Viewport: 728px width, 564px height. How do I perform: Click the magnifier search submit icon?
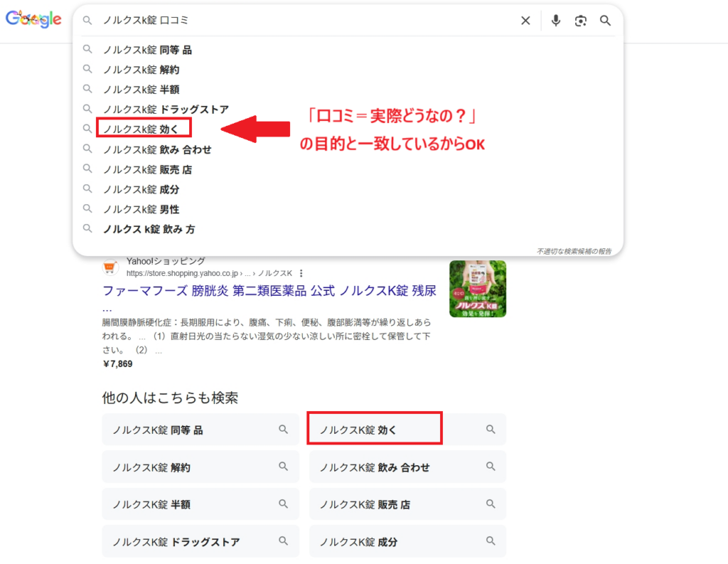click(x=605, y=21)
